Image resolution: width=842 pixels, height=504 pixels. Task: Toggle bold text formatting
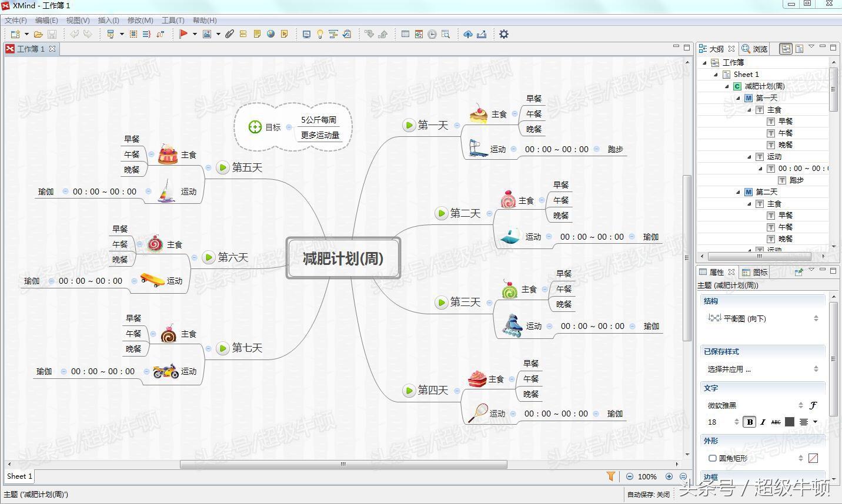point(750,422)
